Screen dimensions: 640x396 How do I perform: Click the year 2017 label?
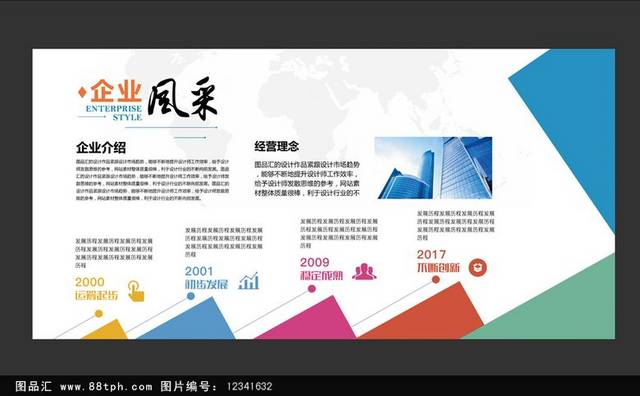tap(431, 254)
